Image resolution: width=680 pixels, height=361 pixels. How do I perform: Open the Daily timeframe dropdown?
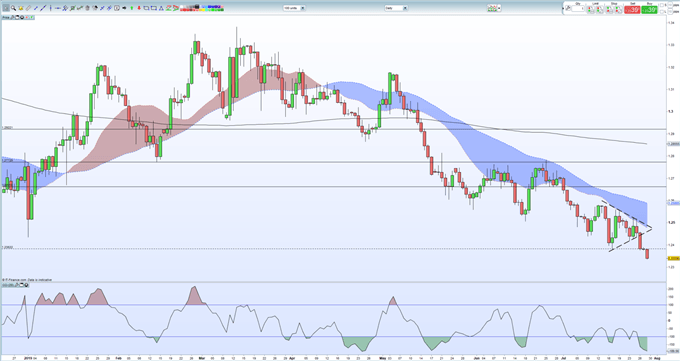(x=396, y=8)
